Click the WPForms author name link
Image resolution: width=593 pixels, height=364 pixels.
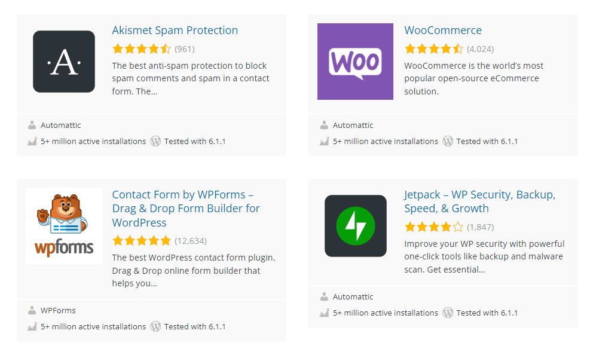tap(58, 310)
